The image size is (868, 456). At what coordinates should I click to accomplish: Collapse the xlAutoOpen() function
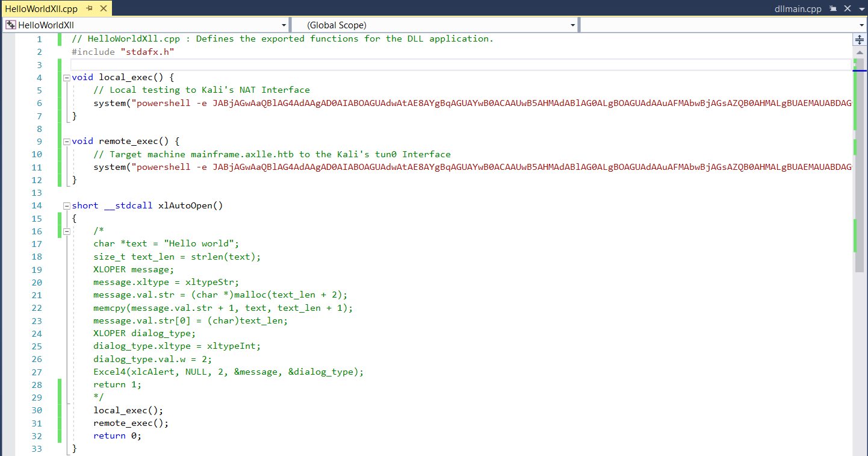66,206
